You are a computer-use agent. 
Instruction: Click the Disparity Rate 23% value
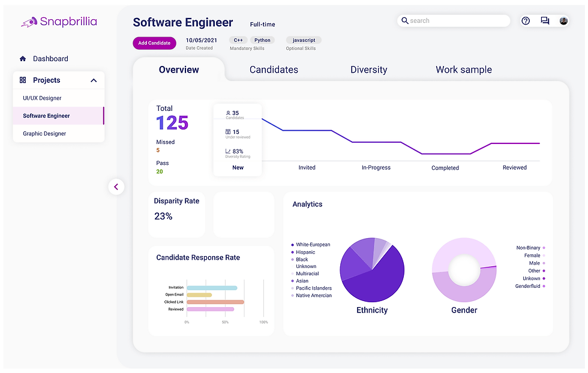[x=163, y=216]
